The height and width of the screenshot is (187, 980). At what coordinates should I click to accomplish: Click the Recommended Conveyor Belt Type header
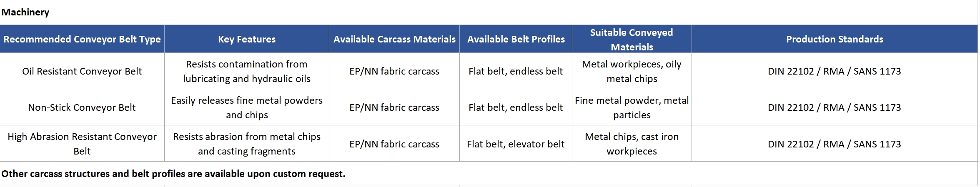point(82,39)
